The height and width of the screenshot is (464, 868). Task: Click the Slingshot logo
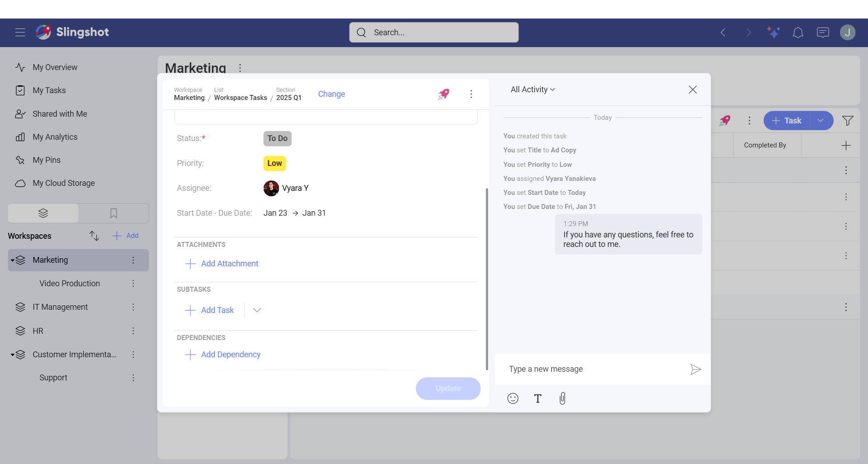tap(72, 32)
